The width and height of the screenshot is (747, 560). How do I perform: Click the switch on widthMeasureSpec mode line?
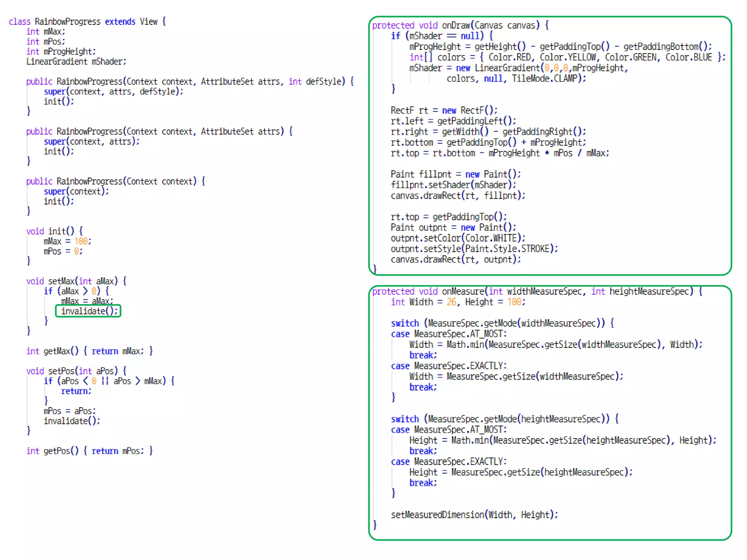[x=502, y=323]
